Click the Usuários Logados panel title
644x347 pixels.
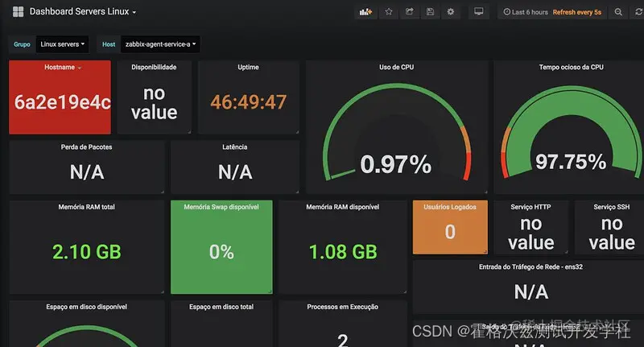450,207
